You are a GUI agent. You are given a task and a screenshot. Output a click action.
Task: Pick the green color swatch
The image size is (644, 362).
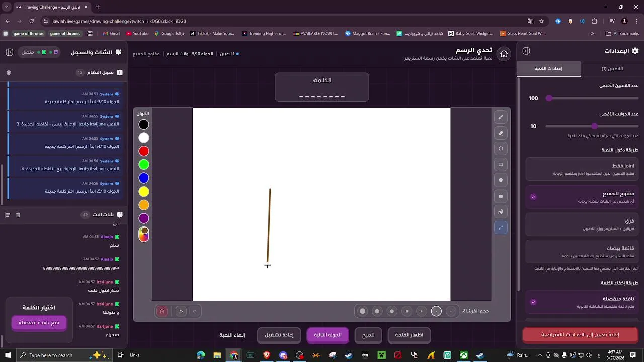tap(144, 165)
